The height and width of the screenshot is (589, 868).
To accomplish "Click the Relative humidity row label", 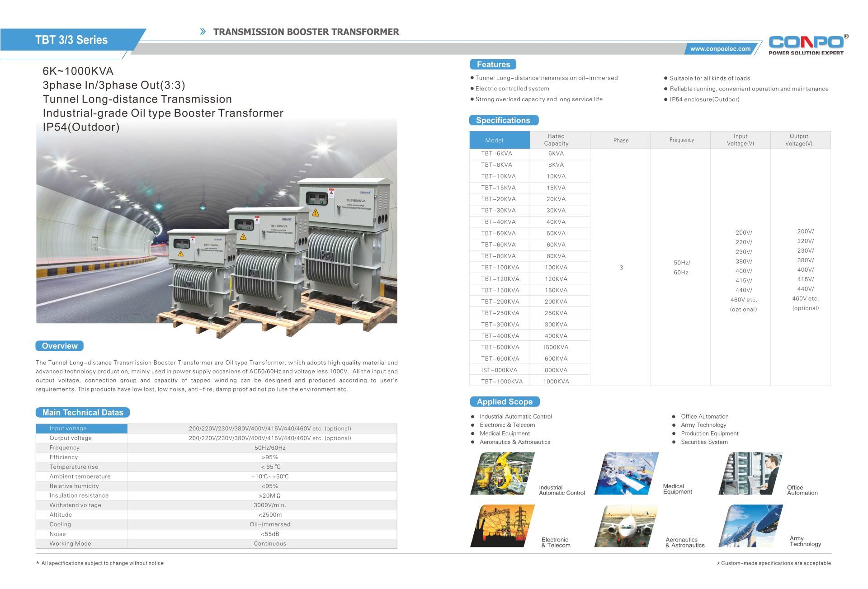I will click(74, 486).
